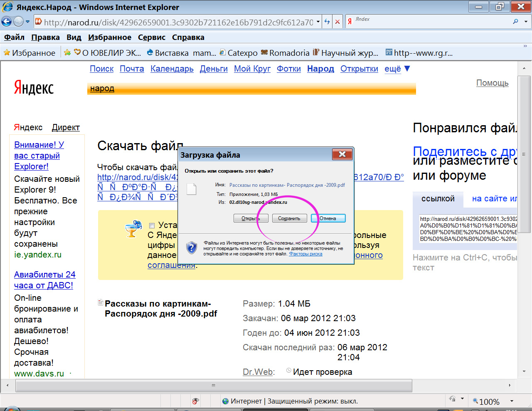Viewport: 532px width, 411px height.
Task: Click the PDF file icon beside the file name
Action: click(x=100, y=302)
